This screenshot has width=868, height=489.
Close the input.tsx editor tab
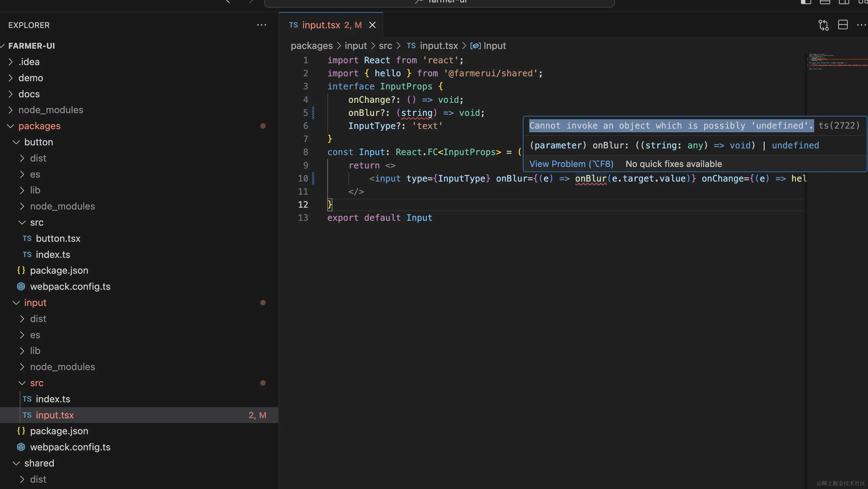(372, 25)
